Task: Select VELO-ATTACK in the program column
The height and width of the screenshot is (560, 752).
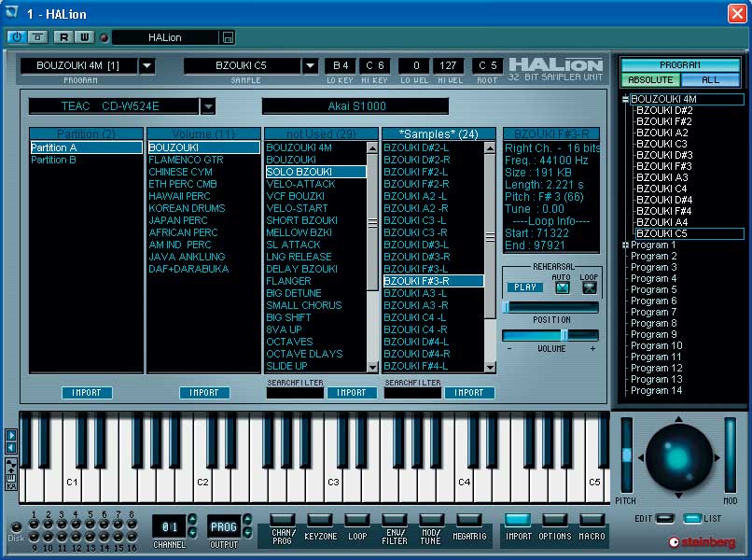Action: point(300,184)
